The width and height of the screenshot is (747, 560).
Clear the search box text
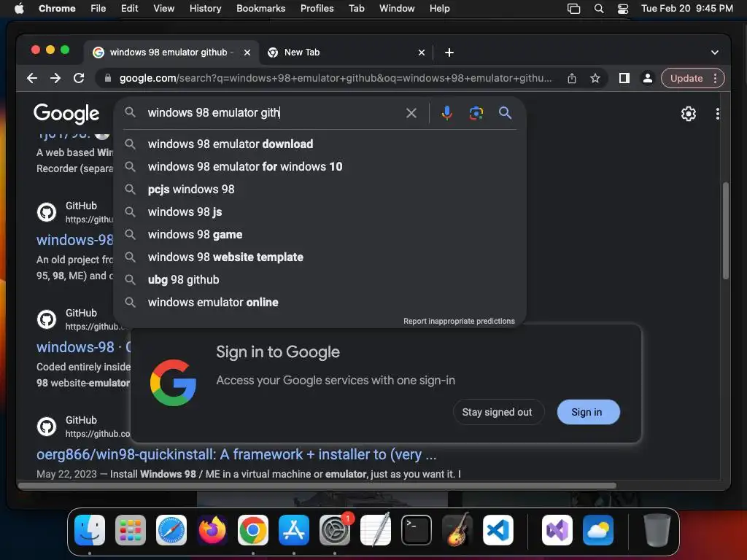tap(411, 113)
